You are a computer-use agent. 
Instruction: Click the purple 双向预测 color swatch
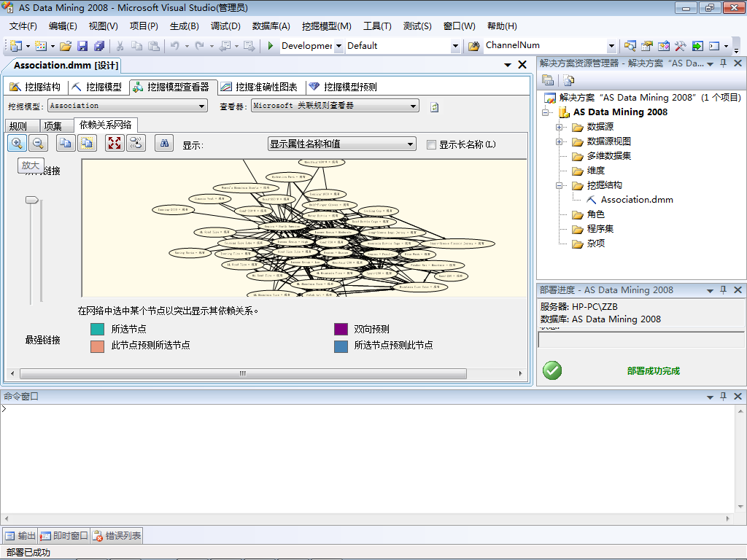(x=341, y=329)
